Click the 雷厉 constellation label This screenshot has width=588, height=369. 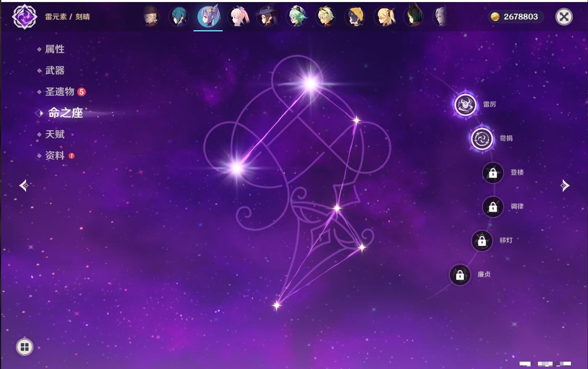pyautogui.click(x=489, y=104)
